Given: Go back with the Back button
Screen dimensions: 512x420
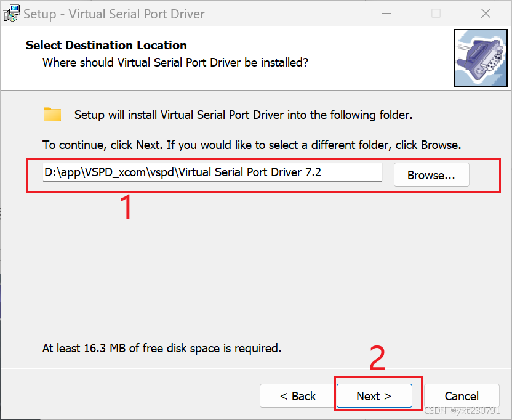Looking at the screenshot, I should coord(297,396).
